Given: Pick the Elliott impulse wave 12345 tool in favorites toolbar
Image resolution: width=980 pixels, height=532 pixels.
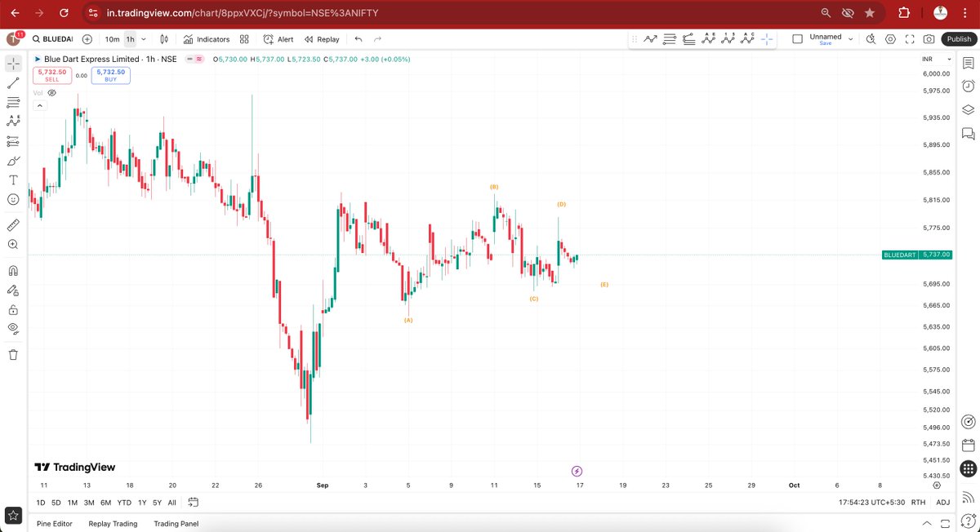Looking at the screenshot, I should point(728,39).
